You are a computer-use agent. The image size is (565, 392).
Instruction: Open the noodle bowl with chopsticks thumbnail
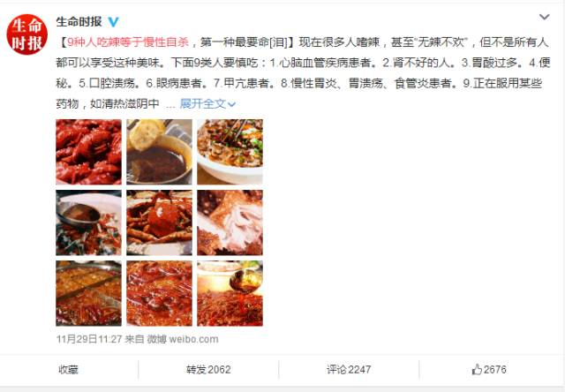(x=230, y=152)
